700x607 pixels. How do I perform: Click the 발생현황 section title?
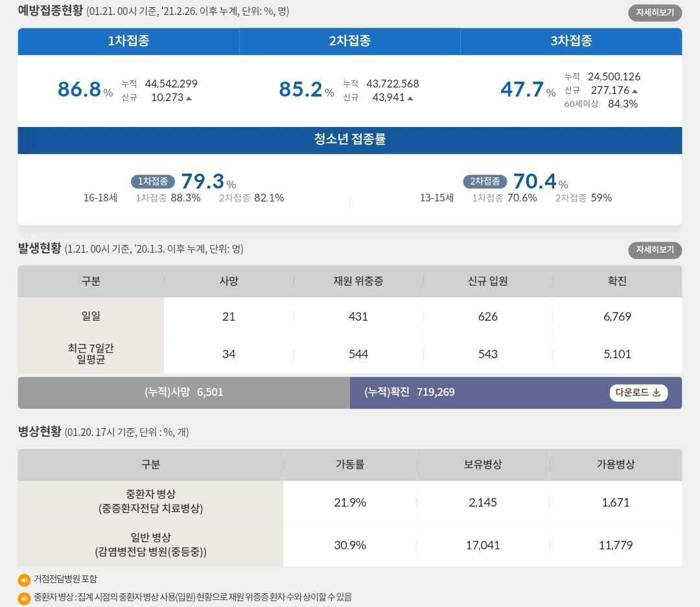coord(40,248)
